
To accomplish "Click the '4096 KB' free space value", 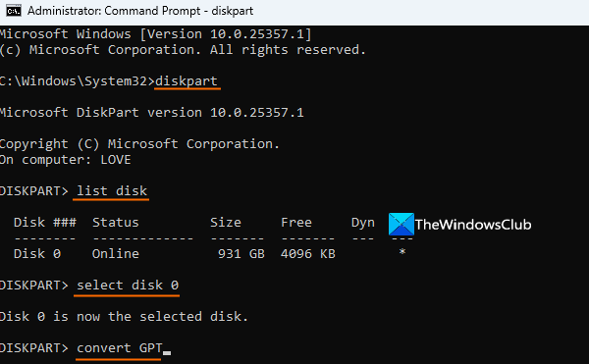I will pos(307,254).
